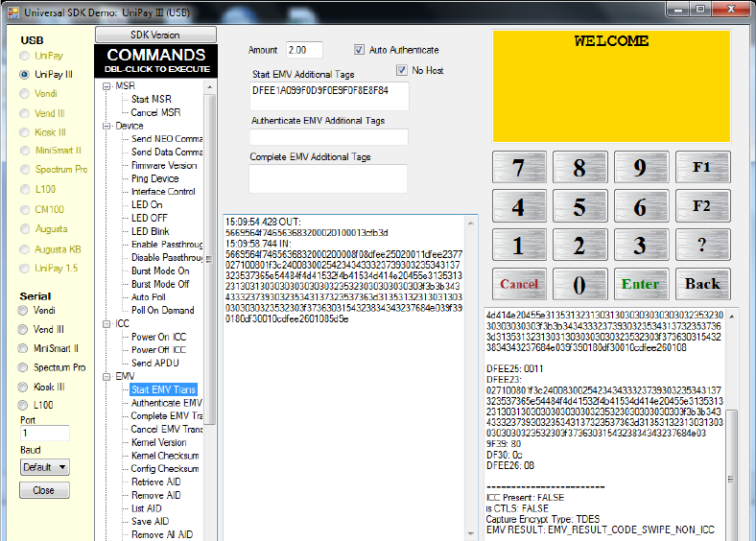This screenshot has width=756, height=541.
Task: Click the SDK Version button
Action: (155, 35)
